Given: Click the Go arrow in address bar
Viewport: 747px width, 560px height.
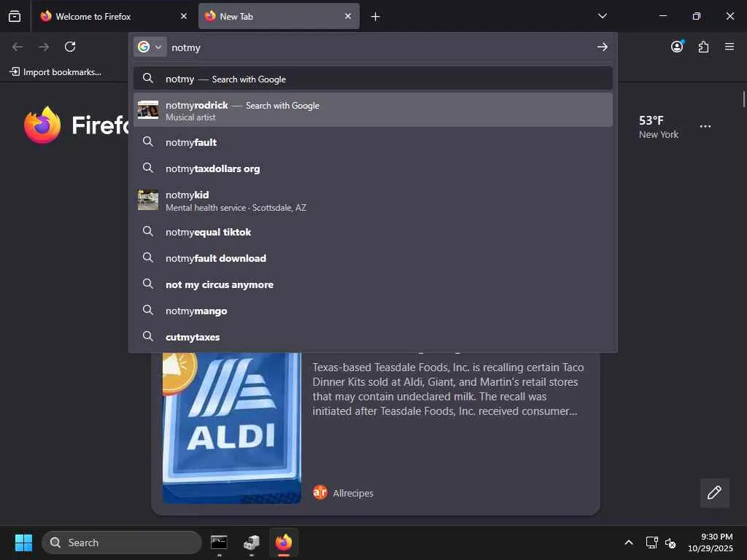Looking at the screenshot, I should click(602, 47).
